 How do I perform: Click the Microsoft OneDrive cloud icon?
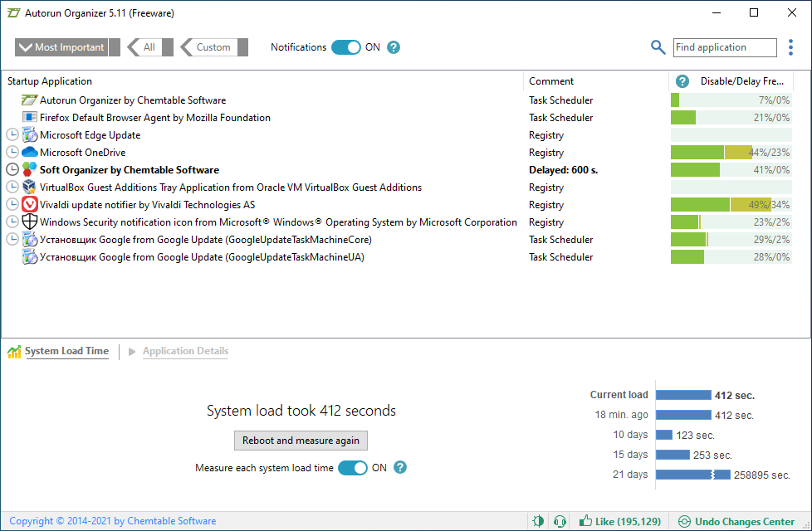(30, 152)
